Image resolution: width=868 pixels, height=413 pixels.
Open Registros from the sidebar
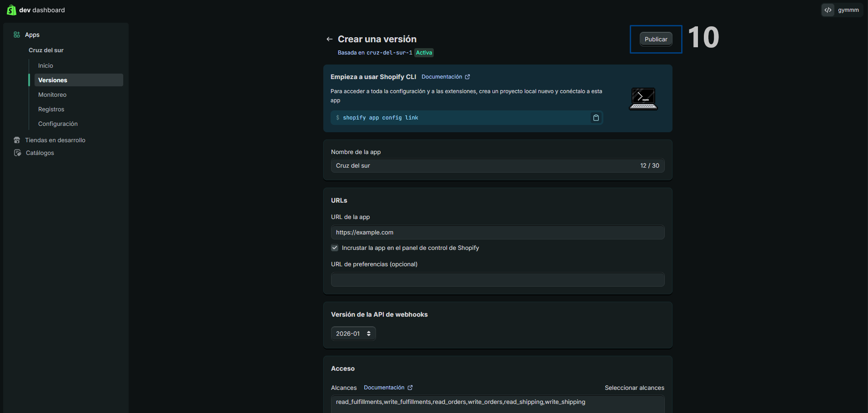[x=51, y=109]
